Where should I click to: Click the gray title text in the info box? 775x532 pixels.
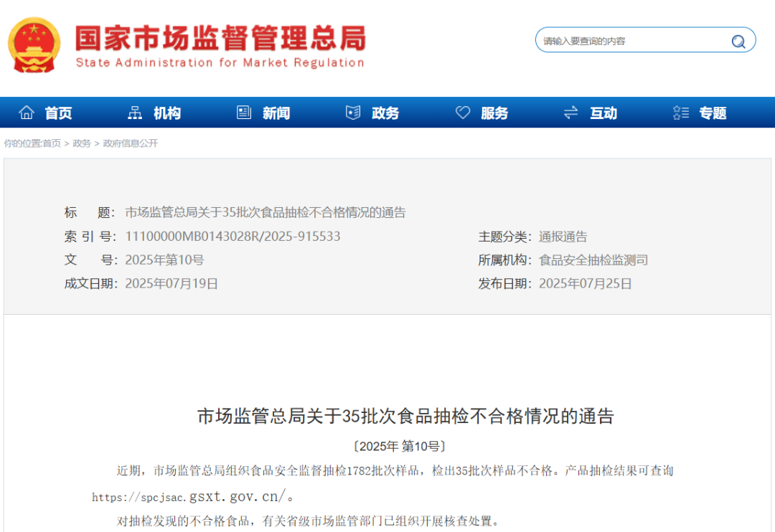coord(266,212)
